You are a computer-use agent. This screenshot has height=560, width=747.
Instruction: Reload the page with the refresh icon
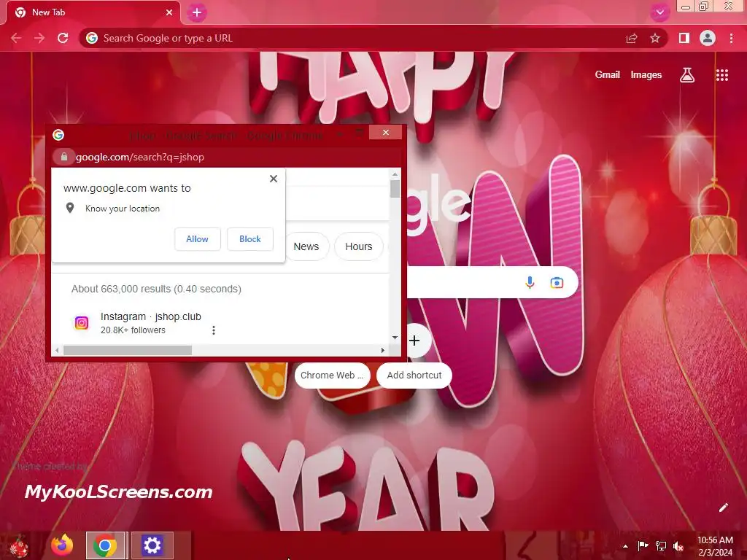[63, 38]
